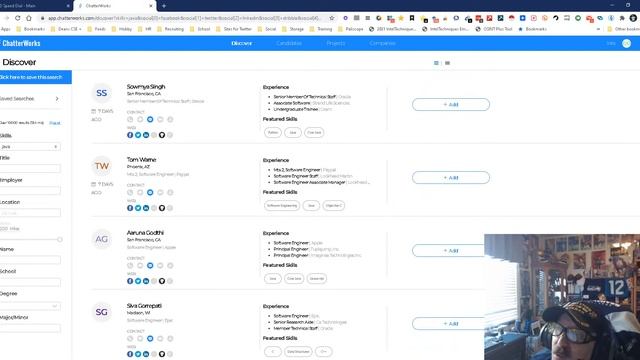Screen dimensions: 640x360
Task: Adjust the location distance slider handle
Action: point(60,240)
